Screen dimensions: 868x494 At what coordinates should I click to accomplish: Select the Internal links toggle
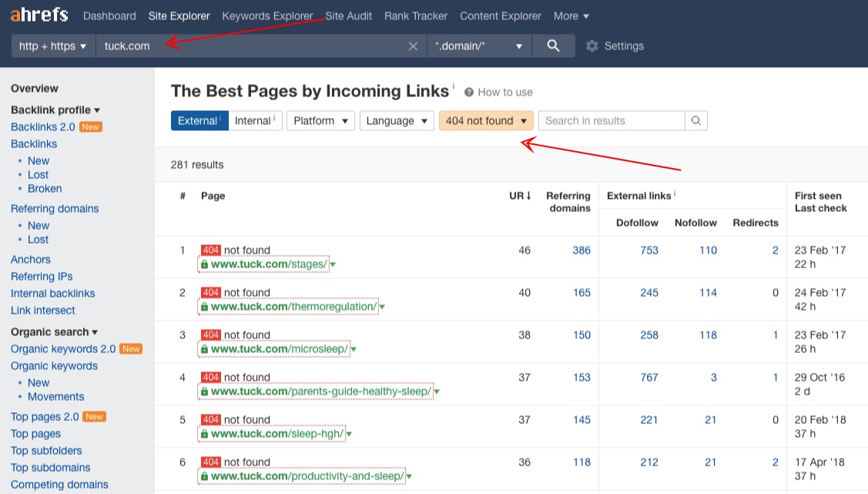pyautogui.click(x=255, y=121)
